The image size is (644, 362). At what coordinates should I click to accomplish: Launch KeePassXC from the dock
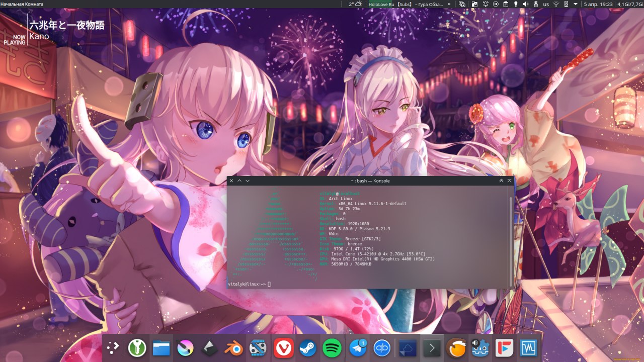pos(137,348)
